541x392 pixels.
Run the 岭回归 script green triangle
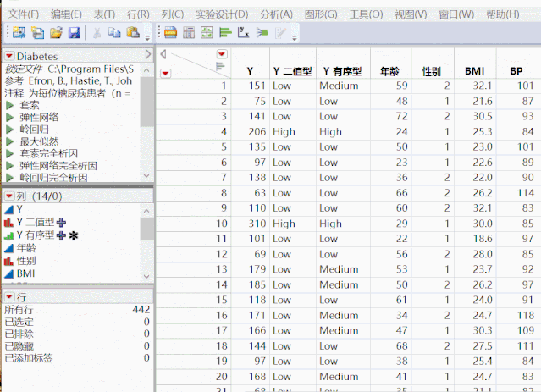coord(10,130)
